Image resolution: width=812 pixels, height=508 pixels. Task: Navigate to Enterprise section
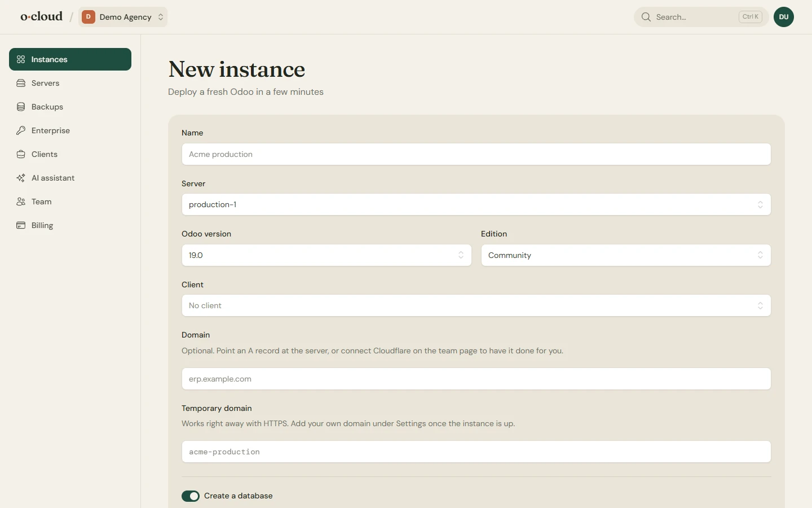70,130
